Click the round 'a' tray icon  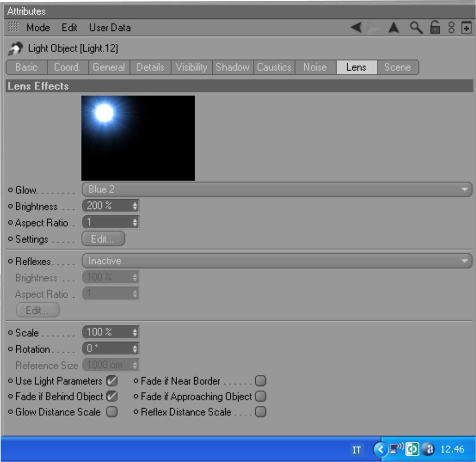tap(428, 449)
